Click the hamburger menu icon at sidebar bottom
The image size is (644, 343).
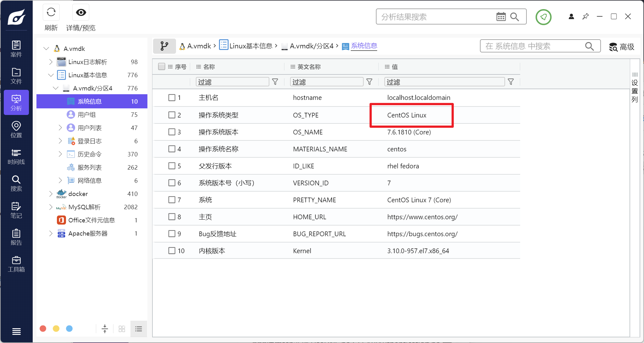16,331
